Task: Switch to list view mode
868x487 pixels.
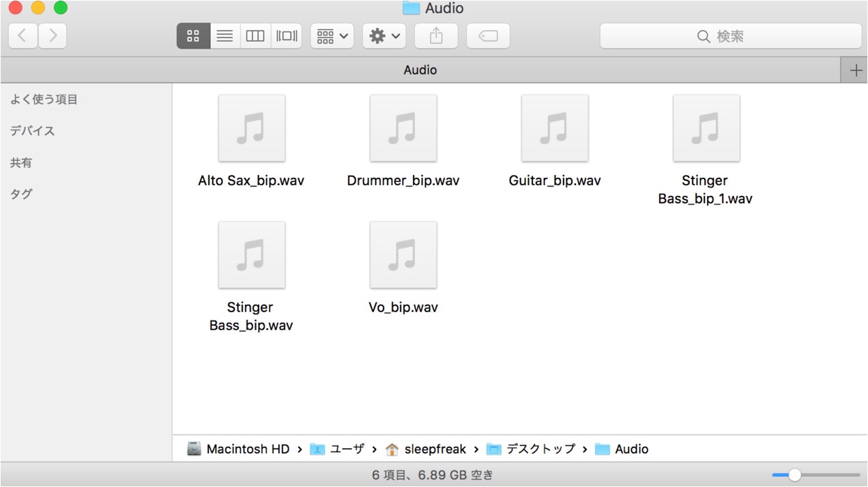Action: (x=225, y=36)
